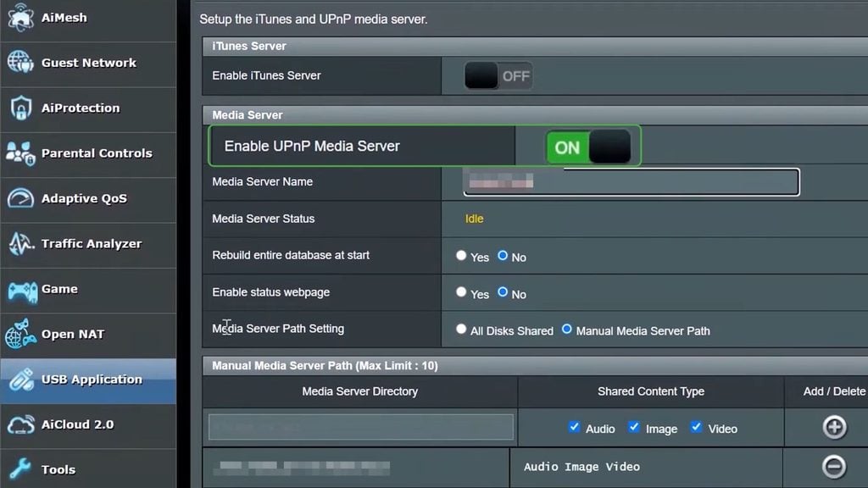The image size is (868, 488).
Task: Open USB Application menu item
Action: click(x=88, y=380)
